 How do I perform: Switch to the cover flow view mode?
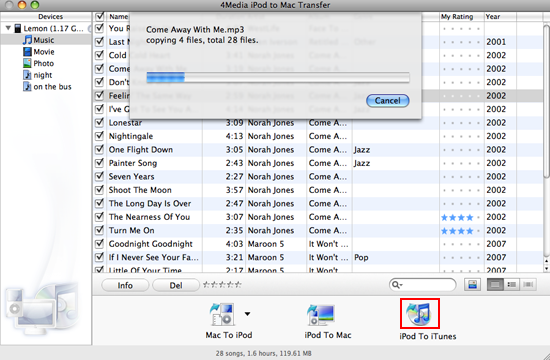point(528,285)
